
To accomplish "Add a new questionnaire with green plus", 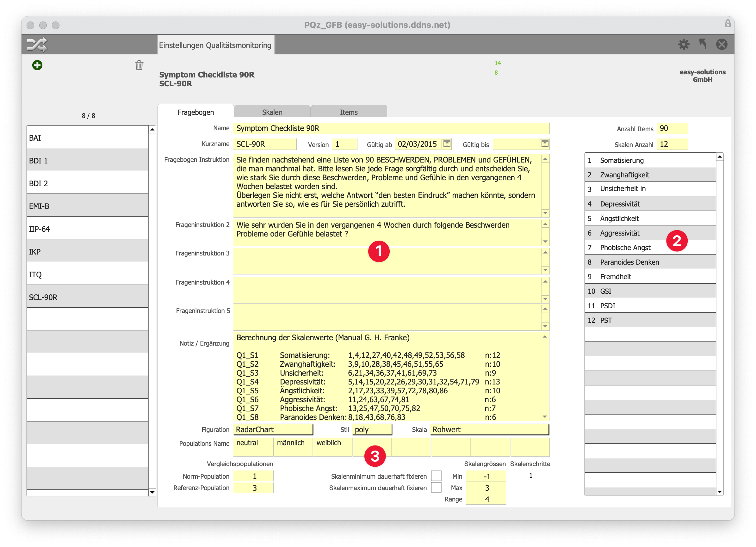I will pyautogui.click(x=37, y=65).
